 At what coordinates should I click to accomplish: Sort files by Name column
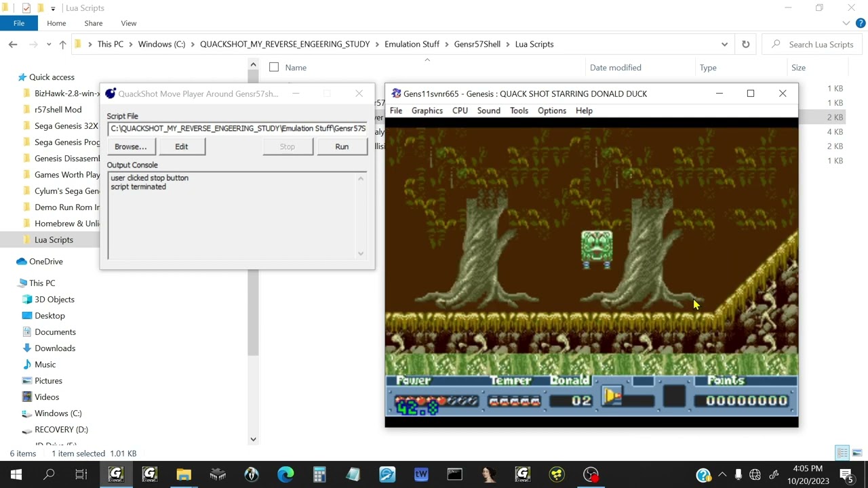pyautogui.click(x=296, y=67)
